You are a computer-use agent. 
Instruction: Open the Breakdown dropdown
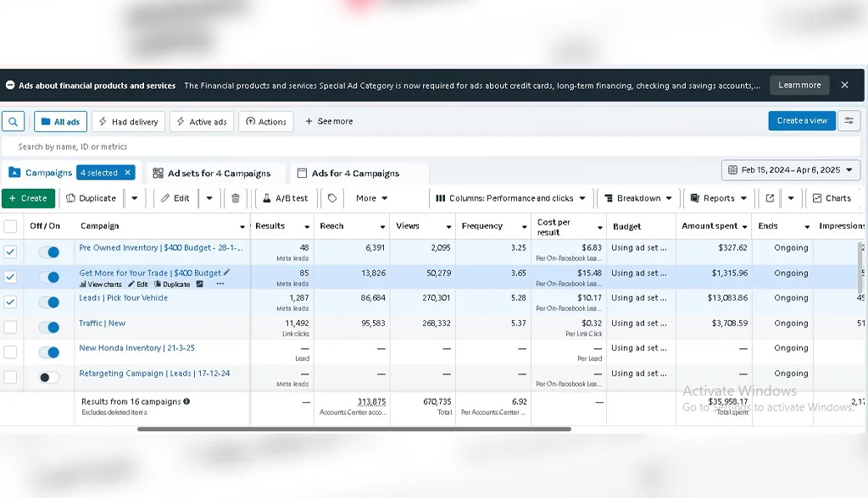point(637,198)
